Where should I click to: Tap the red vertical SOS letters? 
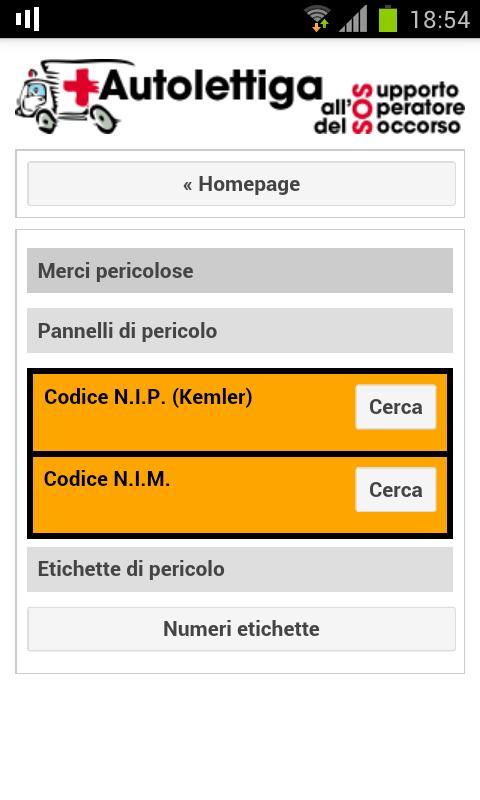click(362, 109)
